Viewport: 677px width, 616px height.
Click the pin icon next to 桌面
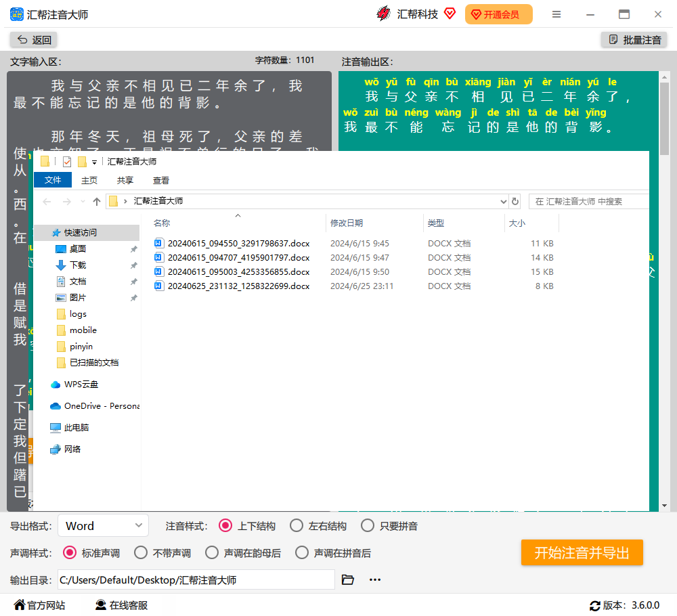[x=134, y=250]
